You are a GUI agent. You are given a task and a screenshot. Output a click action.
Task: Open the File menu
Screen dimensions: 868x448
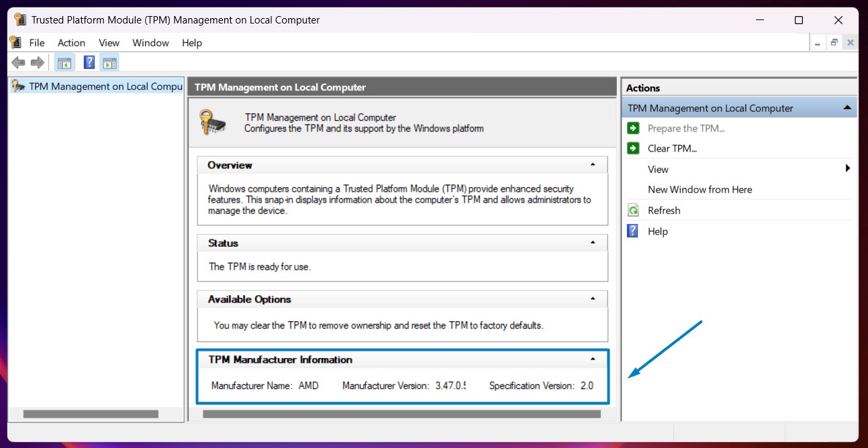click(x=37, y=43)
